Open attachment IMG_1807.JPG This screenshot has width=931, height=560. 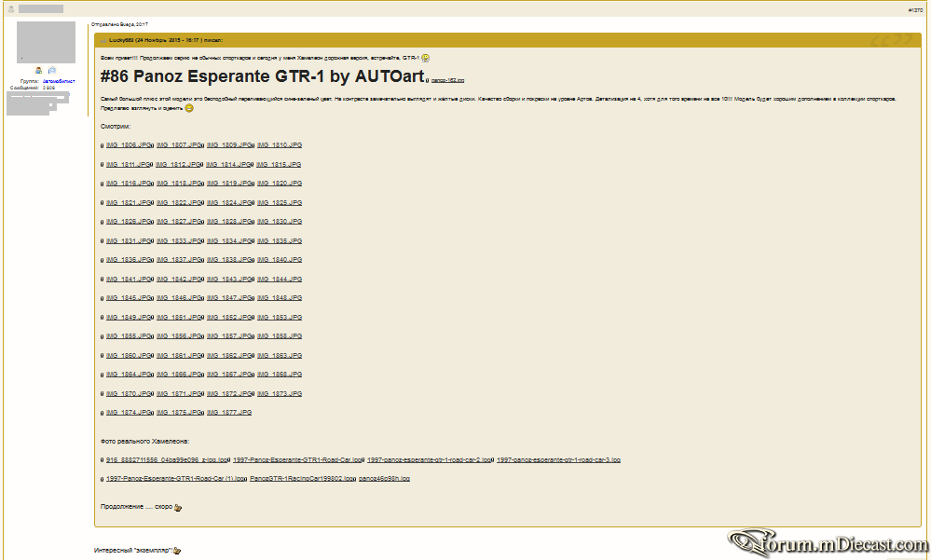(x=179, y=145)
